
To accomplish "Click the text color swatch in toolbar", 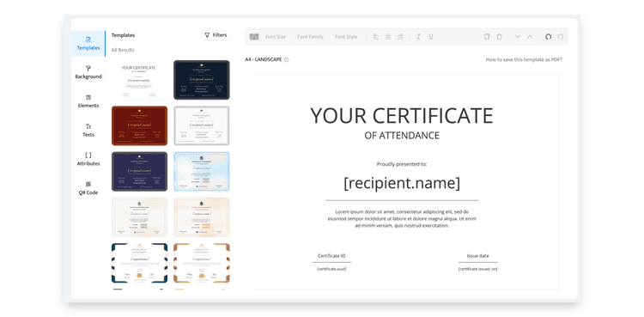I will tap(254, 37).
